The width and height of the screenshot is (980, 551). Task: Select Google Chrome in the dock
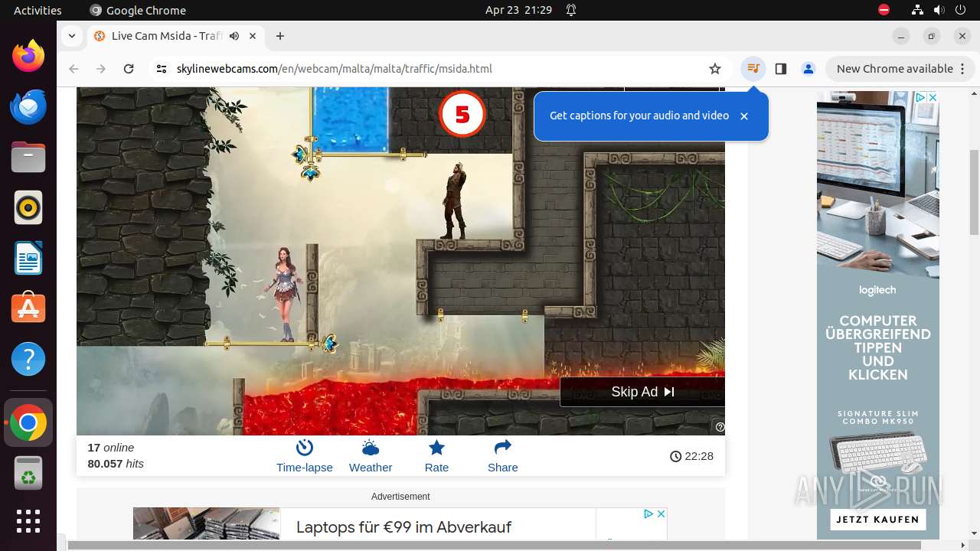point(28,422)
